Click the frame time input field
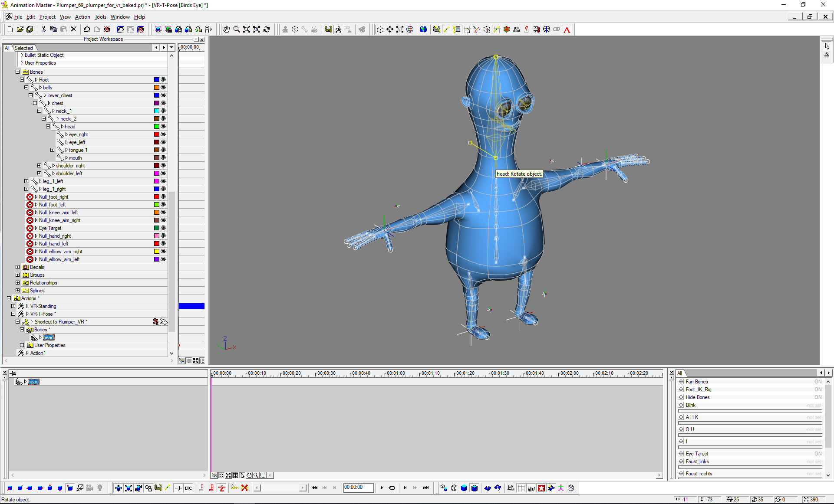Viewport: 834px width, 504px height. (358, 488)
